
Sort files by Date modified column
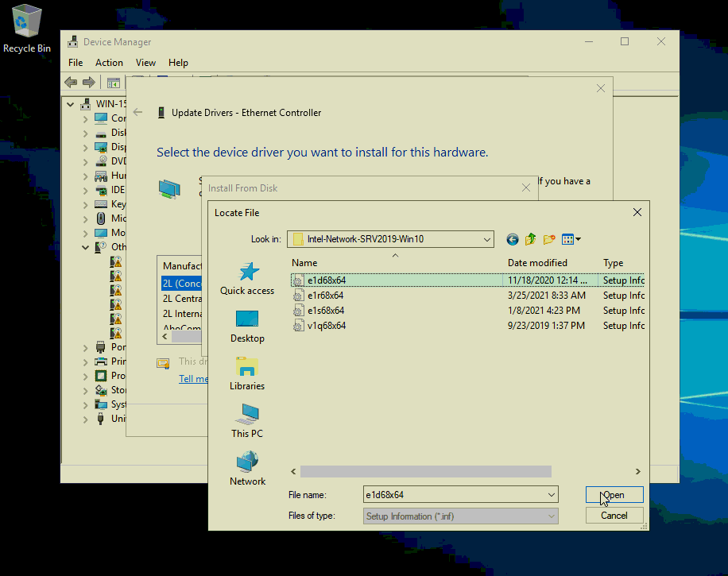[x=537, y=263]
